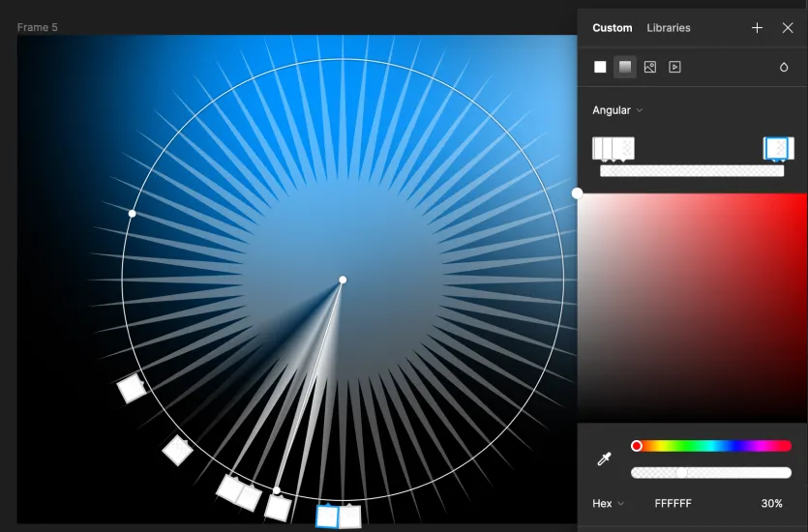808x532 pixels.
Task: Select the Frame 5 label
Action: 37,27
